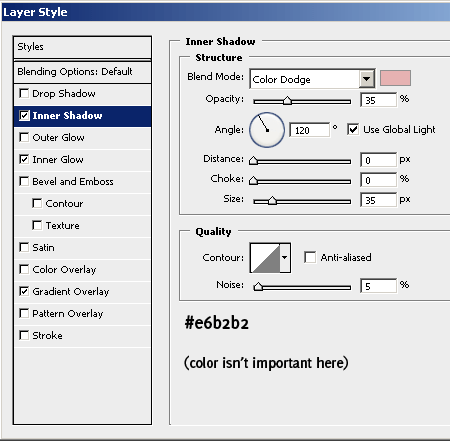
Task: Click the Choke slider handle
Action: pos(253,180)
